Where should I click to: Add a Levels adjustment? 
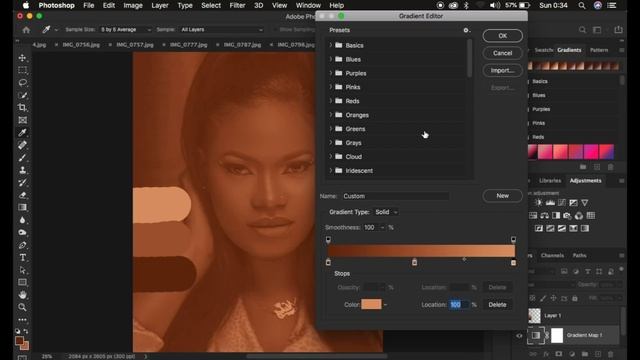click(x=550, y=203)
